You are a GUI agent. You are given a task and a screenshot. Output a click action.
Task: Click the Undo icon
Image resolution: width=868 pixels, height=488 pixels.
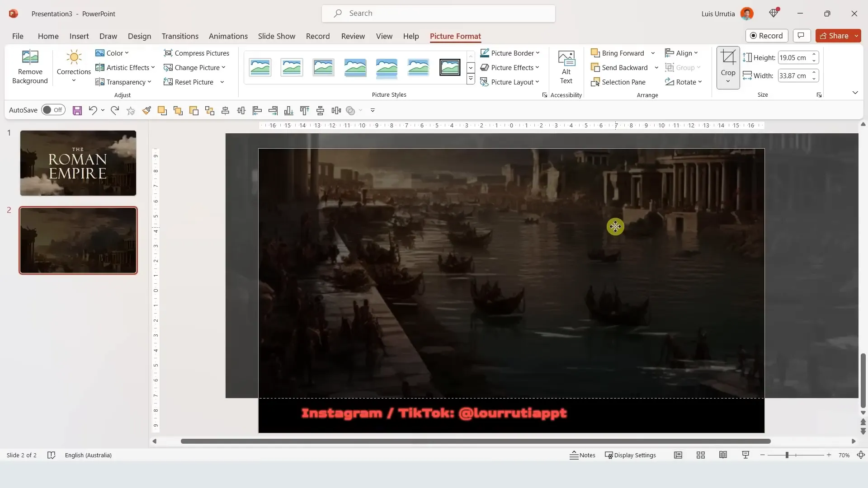(x=93, y=110)
